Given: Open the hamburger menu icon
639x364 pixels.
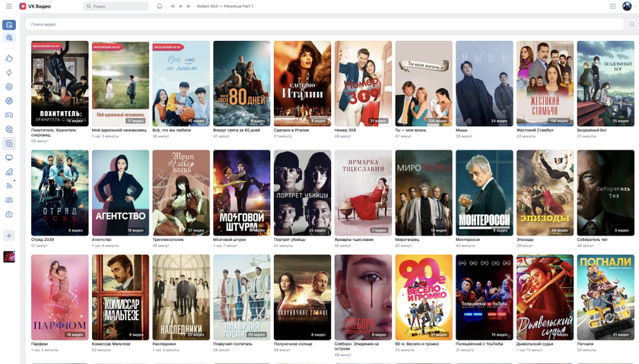Looking at the screenshot, I should click(9, 6).
